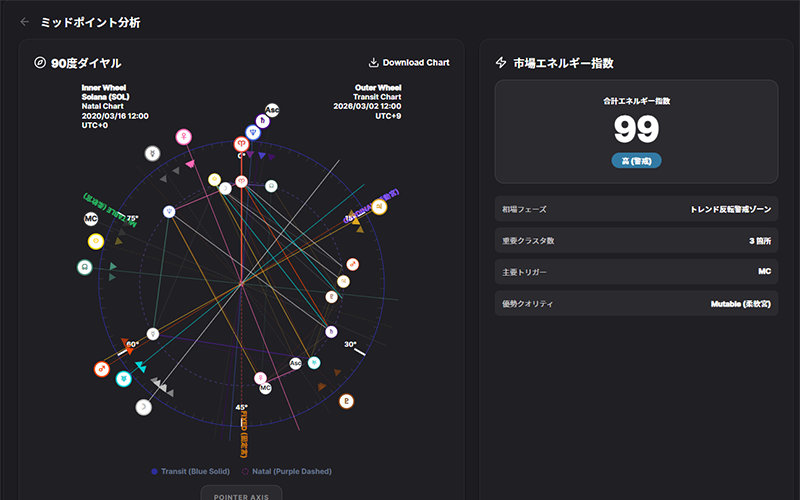Click the 45° marker at dial bottom
This screenshot has width=800, height=500.
click(x=241, y=407)
